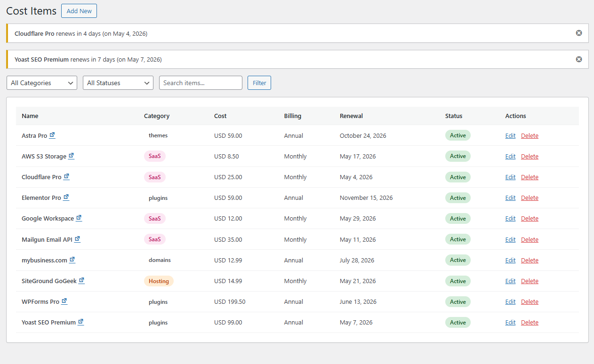This screenshot has height=364, width=594.
Task: Click the USD 14.99 cost value
Action: pyautogui.click(x=228, y=281)
